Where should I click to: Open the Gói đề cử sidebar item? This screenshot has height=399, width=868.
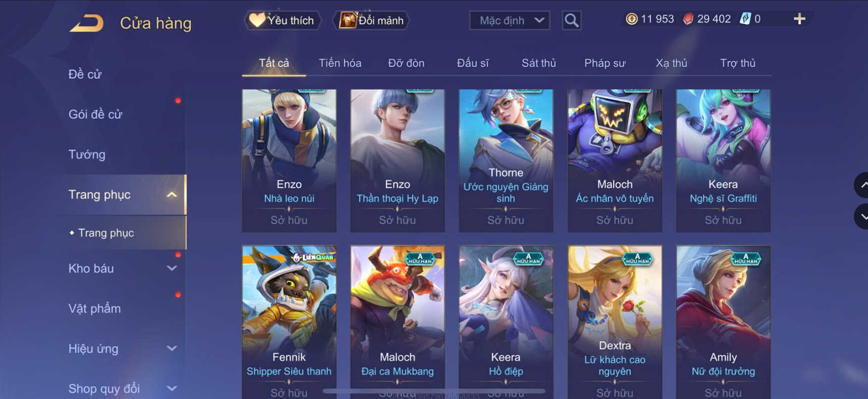point(95,115)
